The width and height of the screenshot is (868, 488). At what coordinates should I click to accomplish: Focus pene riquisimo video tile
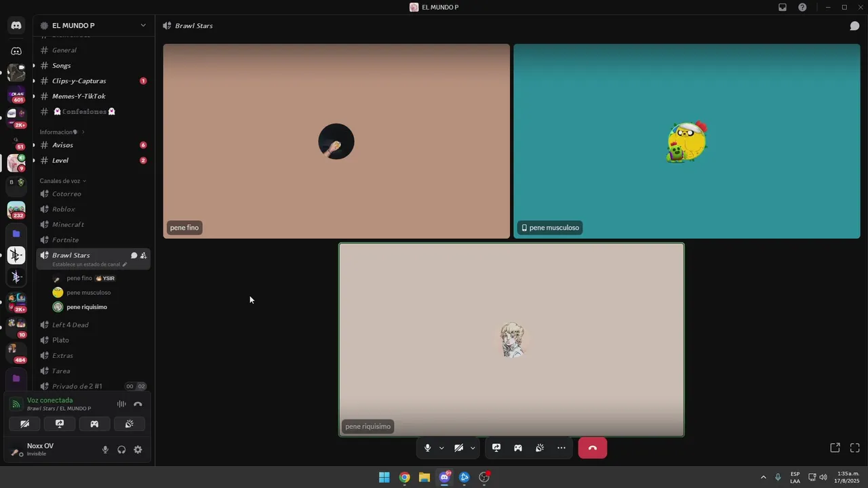(511, 340)
